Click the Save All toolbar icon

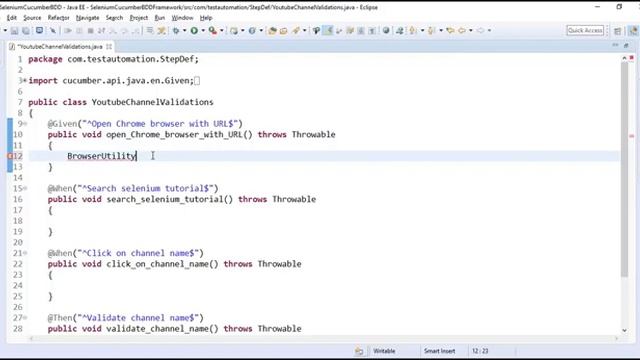tap(26, 31)
